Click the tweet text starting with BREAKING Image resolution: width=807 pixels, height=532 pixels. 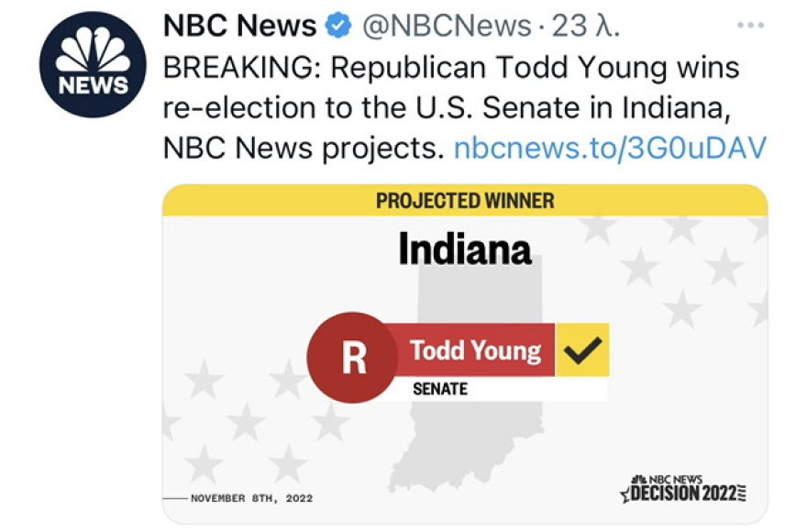[449, 107]
